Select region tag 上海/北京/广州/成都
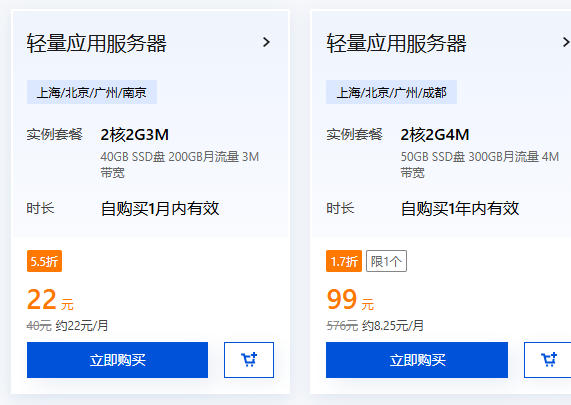571x405 pixels. tap(391, 92)
